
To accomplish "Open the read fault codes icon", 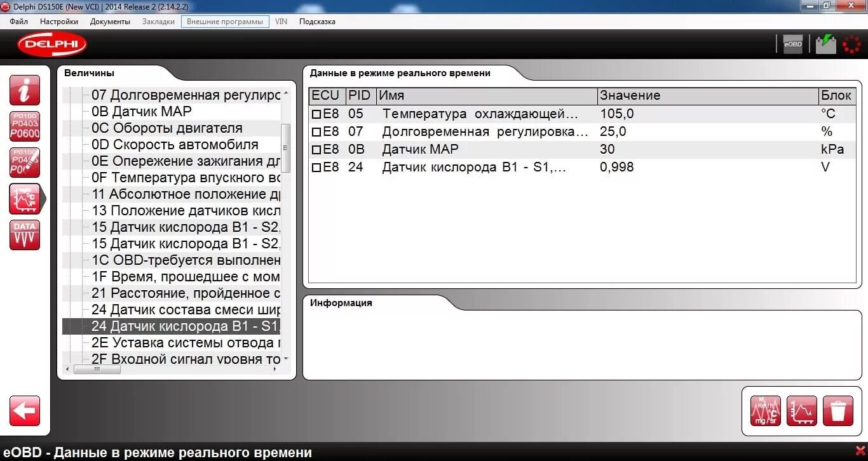I will [25, 126].
